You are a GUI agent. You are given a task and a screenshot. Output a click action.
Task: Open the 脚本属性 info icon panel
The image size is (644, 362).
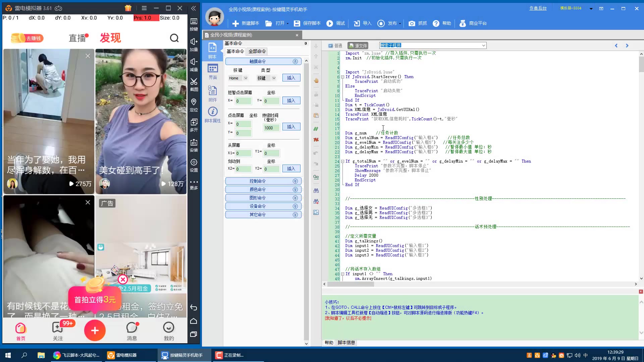click(x=213, y=112)
